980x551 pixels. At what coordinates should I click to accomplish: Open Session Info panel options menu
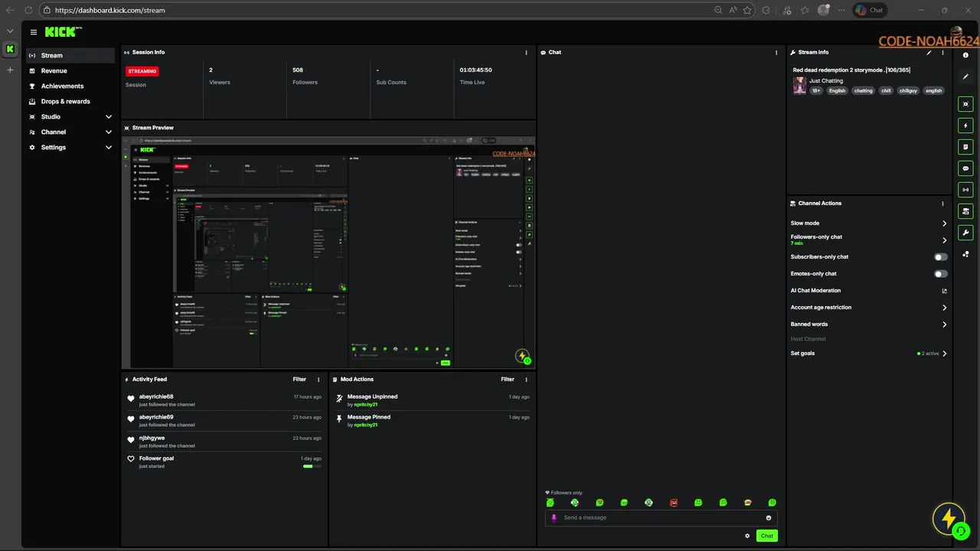526,53
